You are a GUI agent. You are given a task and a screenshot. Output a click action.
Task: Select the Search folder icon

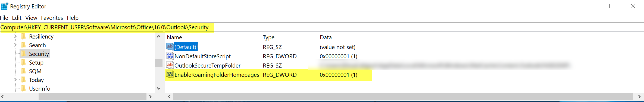click(x=24, y=45)
